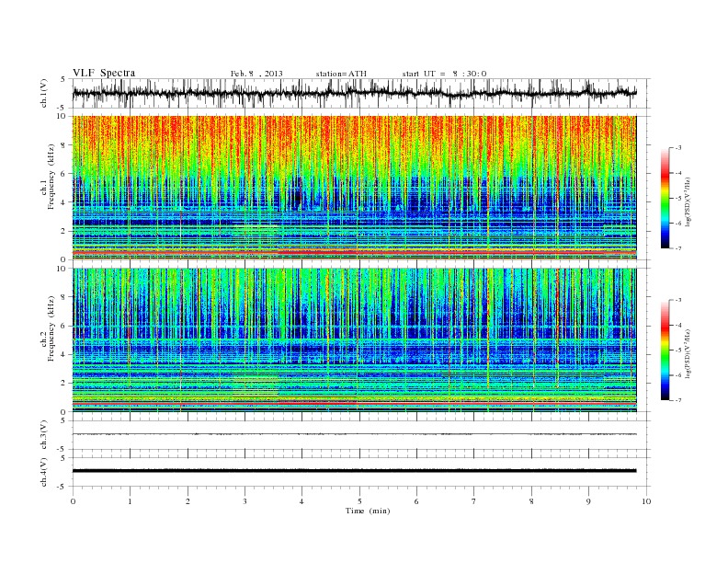Viewport: 728px width, 563px height.
Task: Click the ch.1(V) axis label
Action: coord(43,93)
